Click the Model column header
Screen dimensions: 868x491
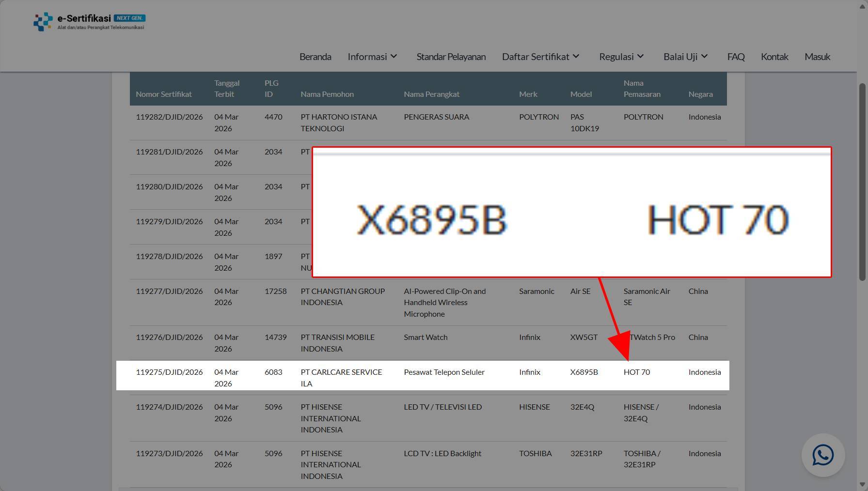click(581, 94)
